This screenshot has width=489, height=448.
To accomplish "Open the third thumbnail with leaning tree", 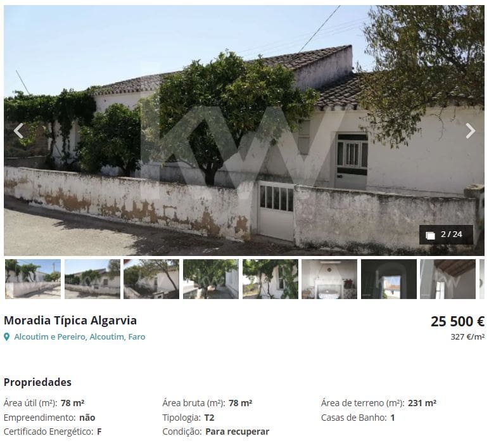I will click(x=151, y=279).
